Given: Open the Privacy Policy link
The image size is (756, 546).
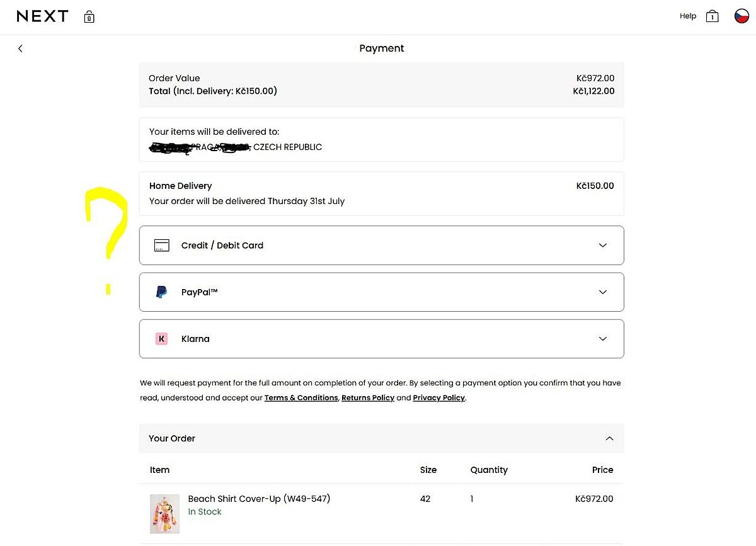Looking at the screenshot, I should tap(438, 398).
